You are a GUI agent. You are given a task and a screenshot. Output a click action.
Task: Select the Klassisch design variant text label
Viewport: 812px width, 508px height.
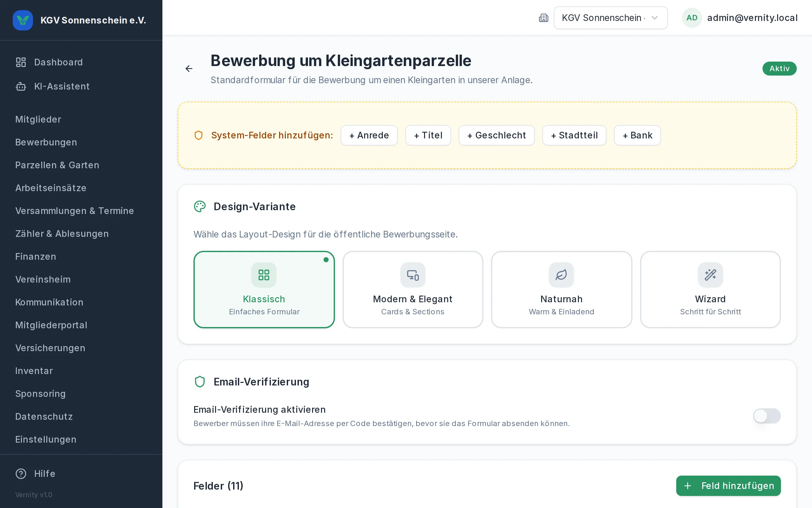[264, 299]
